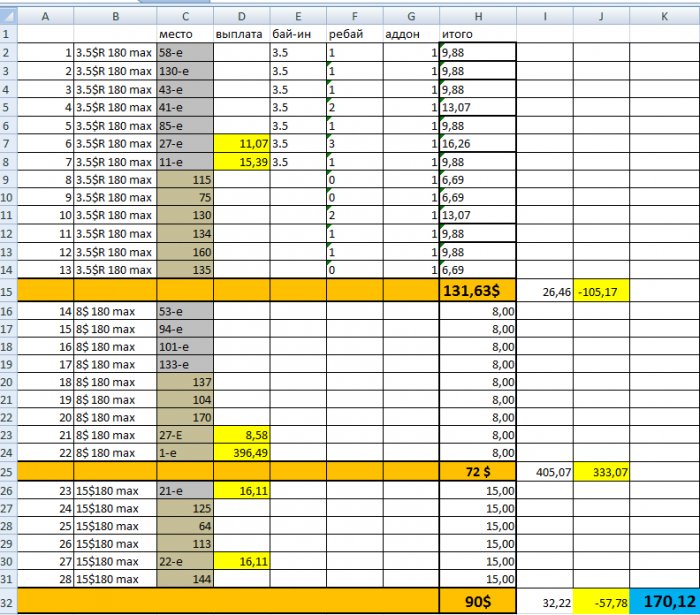
Task: Click the 'бай-ин' header cell
Action: pos(298,34)
